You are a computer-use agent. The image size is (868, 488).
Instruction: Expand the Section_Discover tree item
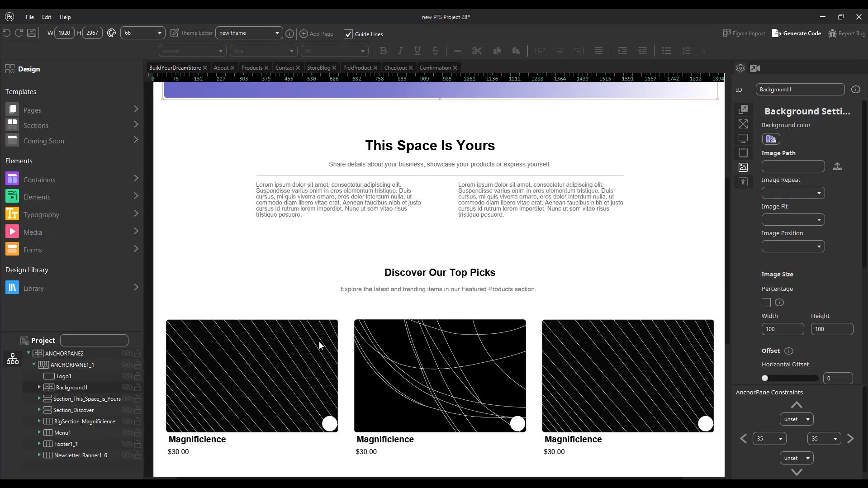coord(38,410)
